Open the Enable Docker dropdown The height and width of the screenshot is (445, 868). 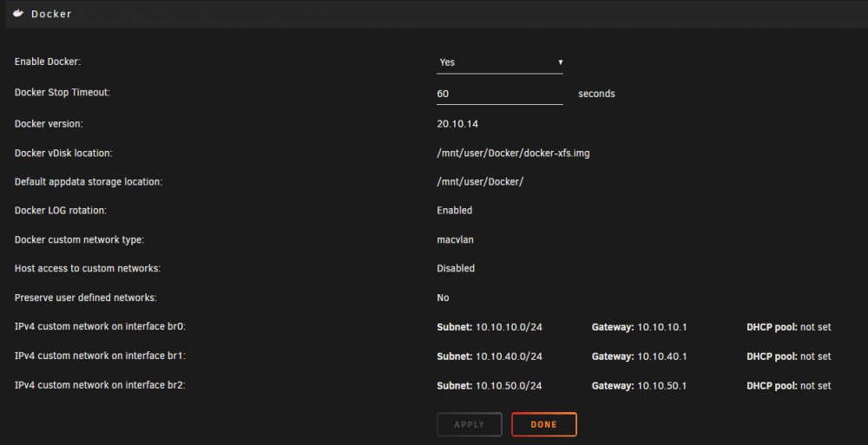pyautogui.click(x=499, y=62)
